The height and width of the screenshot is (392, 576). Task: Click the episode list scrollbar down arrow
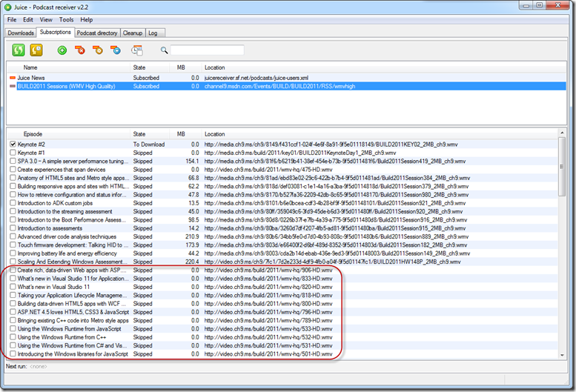tap(562, 355)
